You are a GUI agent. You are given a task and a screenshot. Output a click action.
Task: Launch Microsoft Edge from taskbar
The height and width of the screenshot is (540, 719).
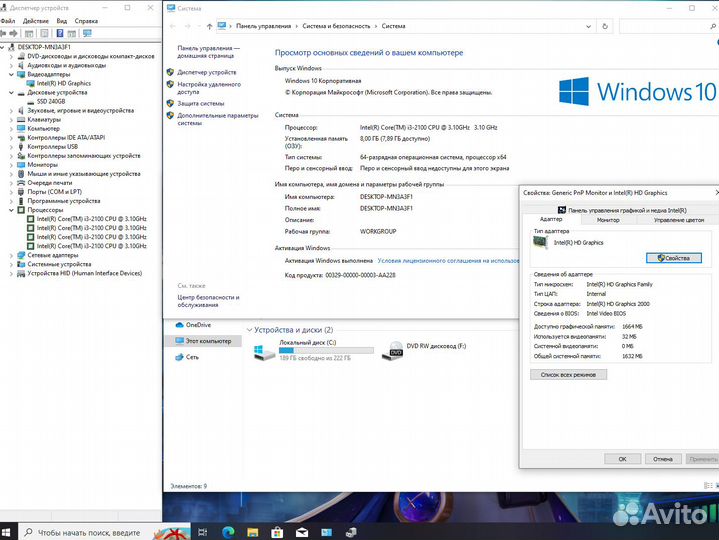tap(228, 532)
